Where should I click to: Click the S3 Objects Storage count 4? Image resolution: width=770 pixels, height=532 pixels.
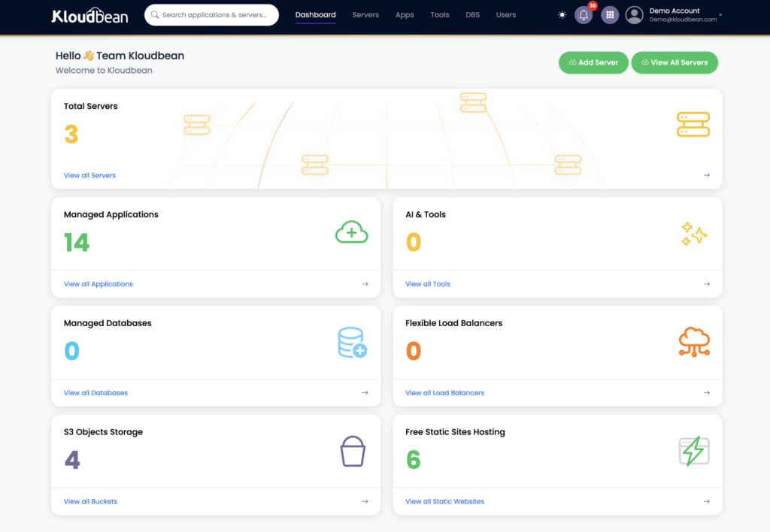pos(72,460)
